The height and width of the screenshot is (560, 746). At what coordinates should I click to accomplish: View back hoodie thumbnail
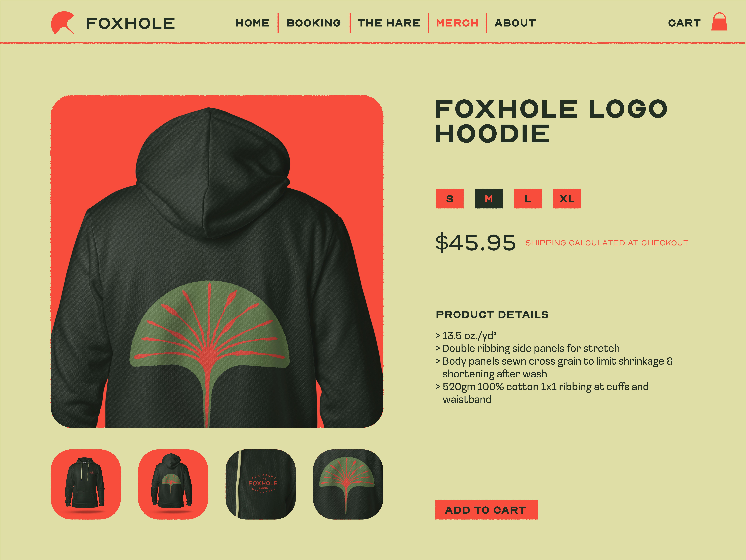173,484
